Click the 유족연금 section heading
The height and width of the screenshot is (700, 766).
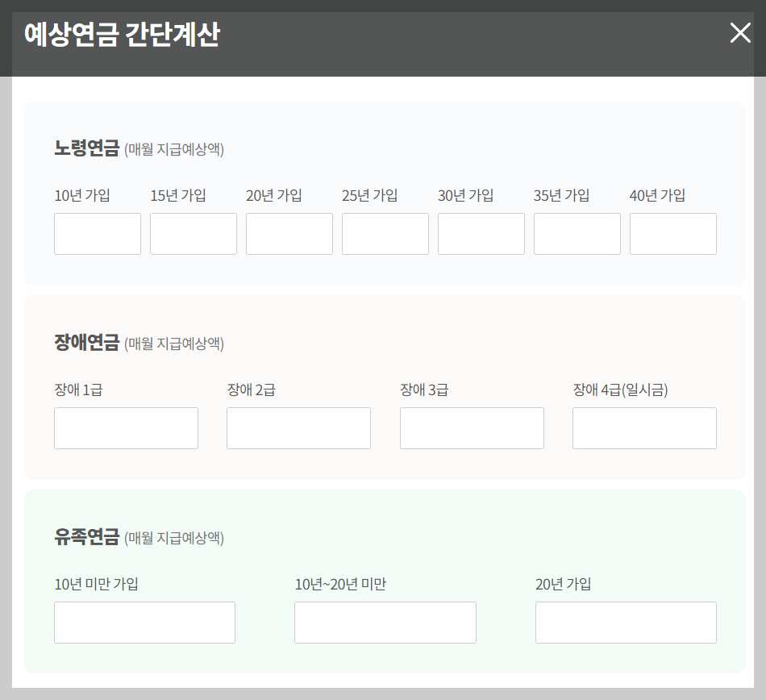(86, 537)
